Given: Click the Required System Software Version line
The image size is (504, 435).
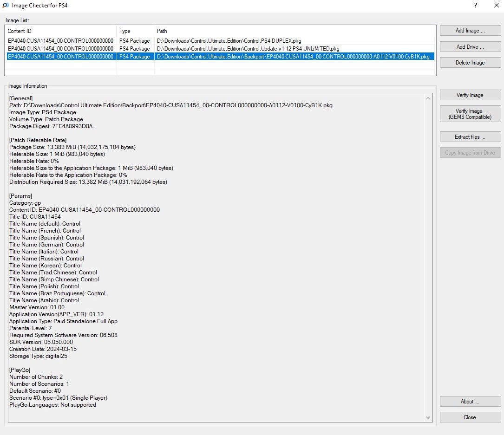Looking at the screenshot, I should 63,335.
